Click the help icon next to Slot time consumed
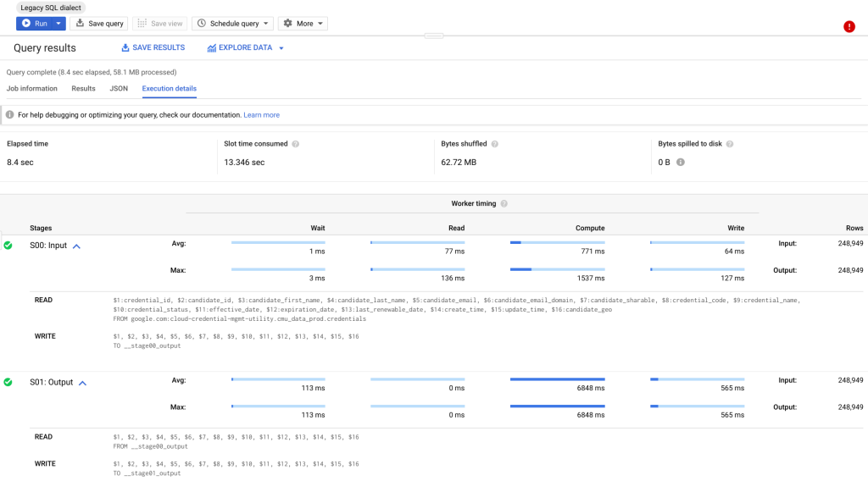Viewport: 868px width, 492px height. tap(295, 143)
